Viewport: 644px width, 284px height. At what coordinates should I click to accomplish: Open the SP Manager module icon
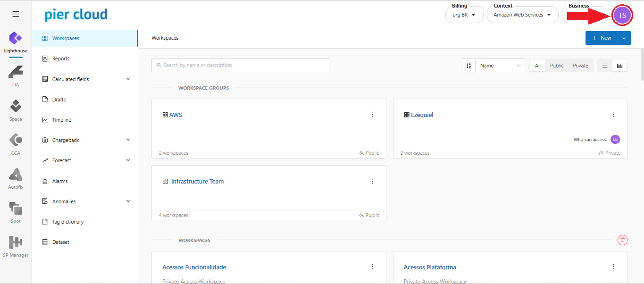pos(16,242)
